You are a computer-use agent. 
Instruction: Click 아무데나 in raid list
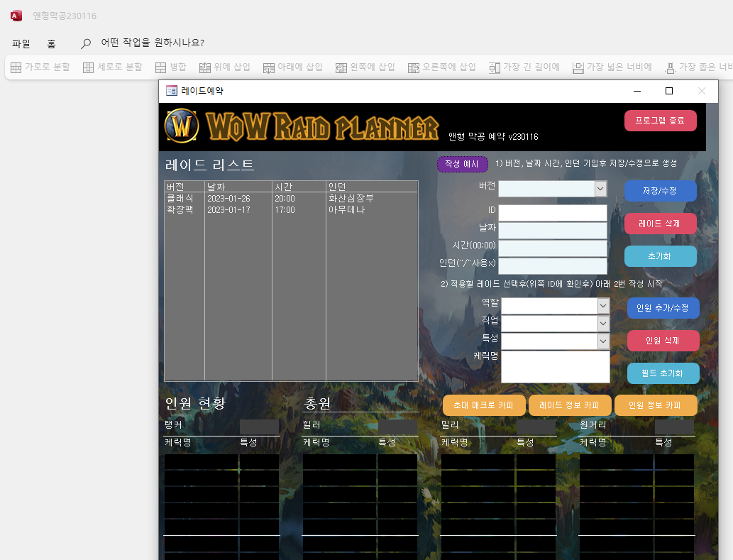pyautogui.click(x=346, y=210)
